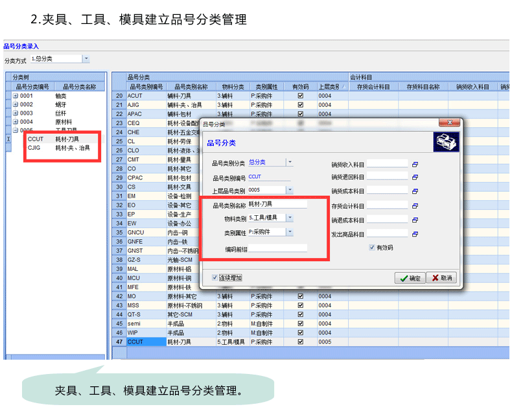Click the printer icon in dialog header
The height and width of the screenshot is (420, 512).
click(445, 141)
